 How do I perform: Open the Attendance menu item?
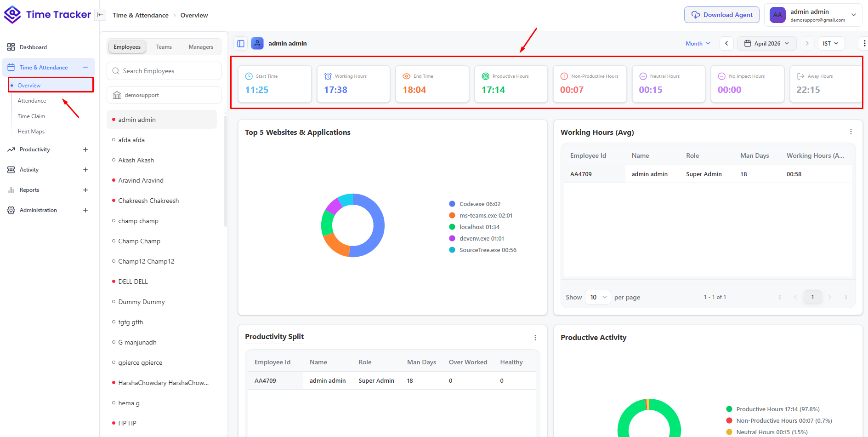(32, 101)
